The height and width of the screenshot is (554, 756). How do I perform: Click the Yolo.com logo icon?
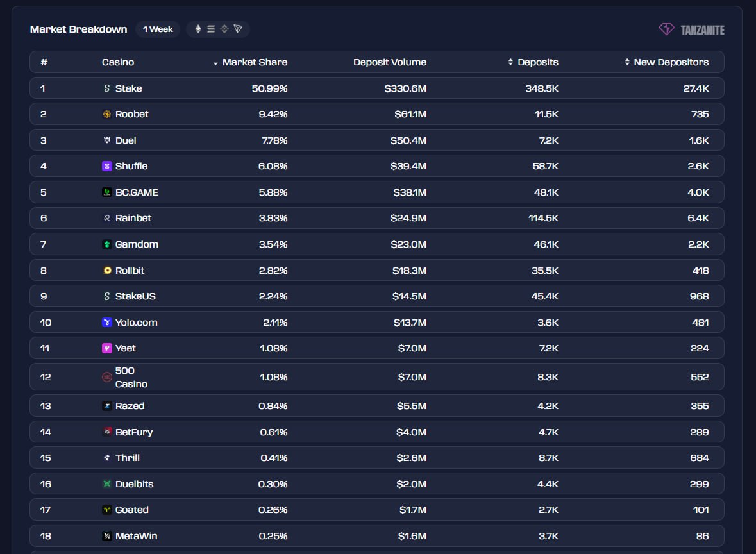(107, 323)
